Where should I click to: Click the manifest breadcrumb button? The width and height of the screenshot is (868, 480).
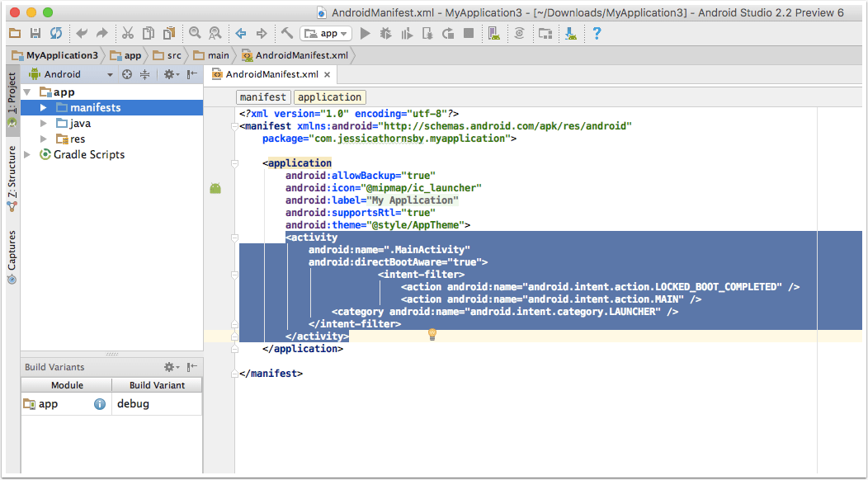(262, 96)
